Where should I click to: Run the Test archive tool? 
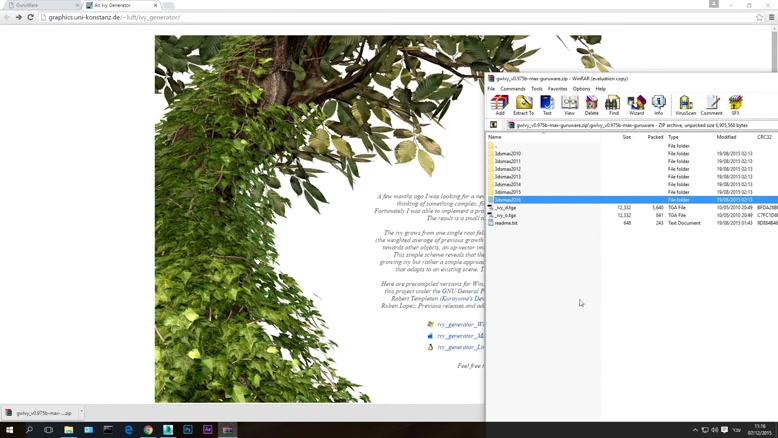click(547, 105)
